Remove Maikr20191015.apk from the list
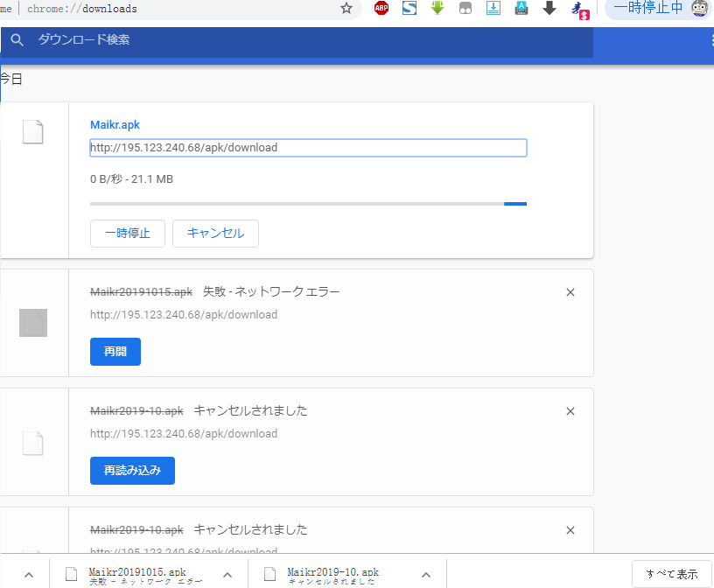 coord(570,292)
